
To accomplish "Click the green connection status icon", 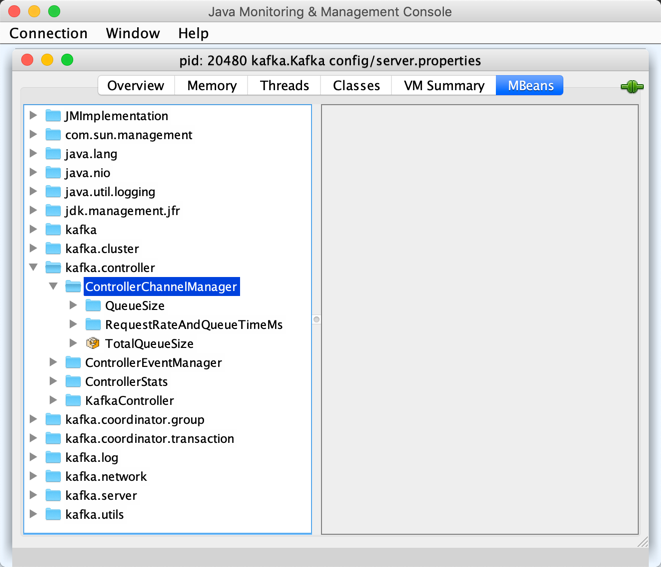I will point(632,87).
